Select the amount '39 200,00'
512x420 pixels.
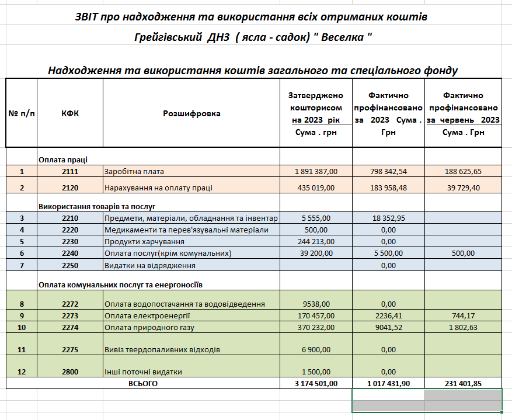point(316,253)
